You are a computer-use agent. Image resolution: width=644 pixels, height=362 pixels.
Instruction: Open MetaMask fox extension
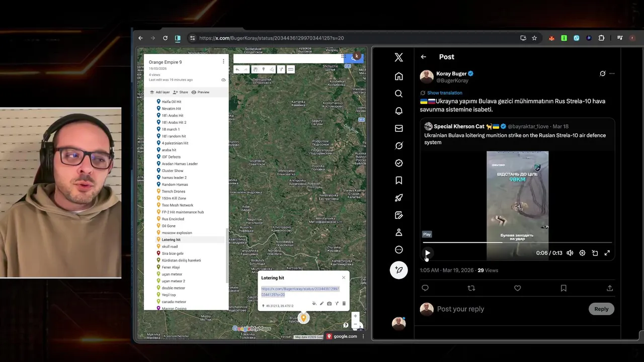click(x=552, y=38)
